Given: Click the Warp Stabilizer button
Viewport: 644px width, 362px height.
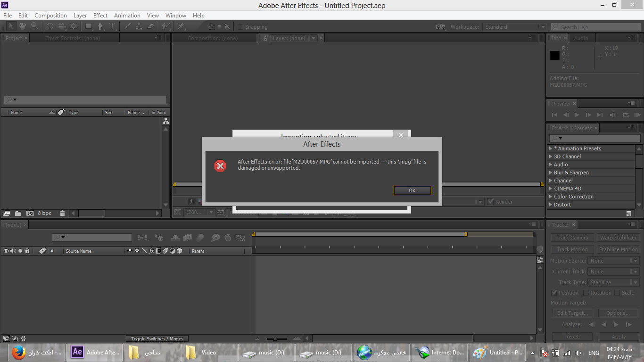Looking at the screenshot, I should (x=619, y=238).
